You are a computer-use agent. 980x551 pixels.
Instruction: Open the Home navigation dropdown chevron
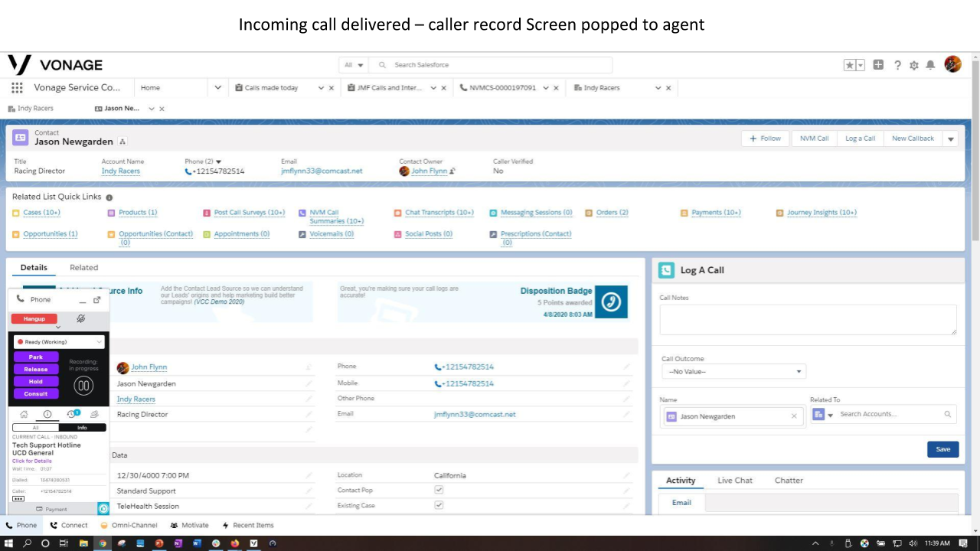pos(218,88)
